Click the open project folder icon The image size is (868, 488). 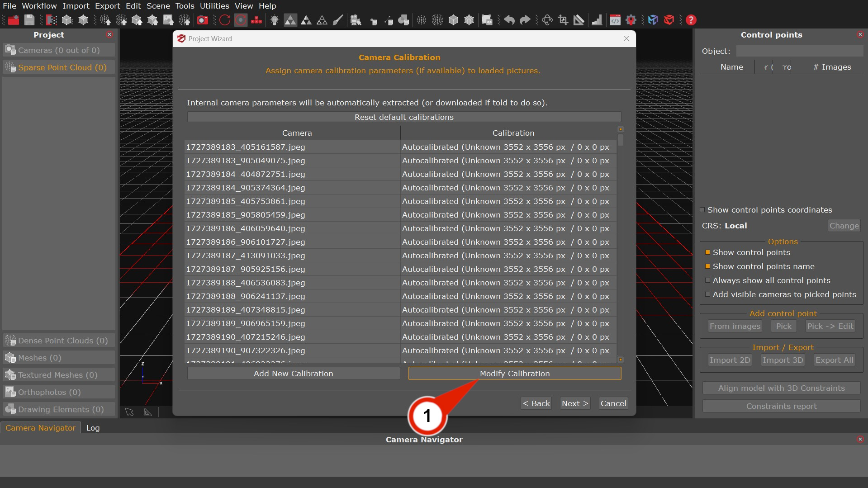pos(14,20)
